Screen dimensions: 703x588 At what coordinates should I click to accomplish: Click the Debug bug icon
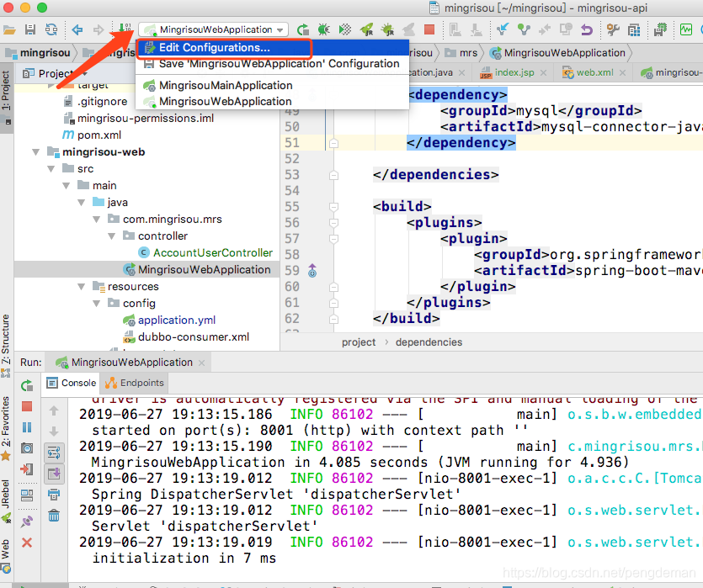[x=323, y=30]
